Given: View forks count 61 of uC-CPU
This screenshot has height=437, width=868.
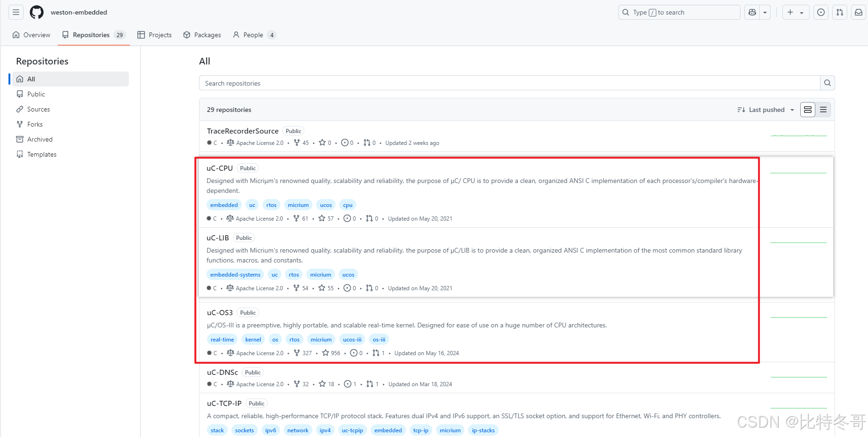Looking at the screenshot, I should tap(301, 218).
